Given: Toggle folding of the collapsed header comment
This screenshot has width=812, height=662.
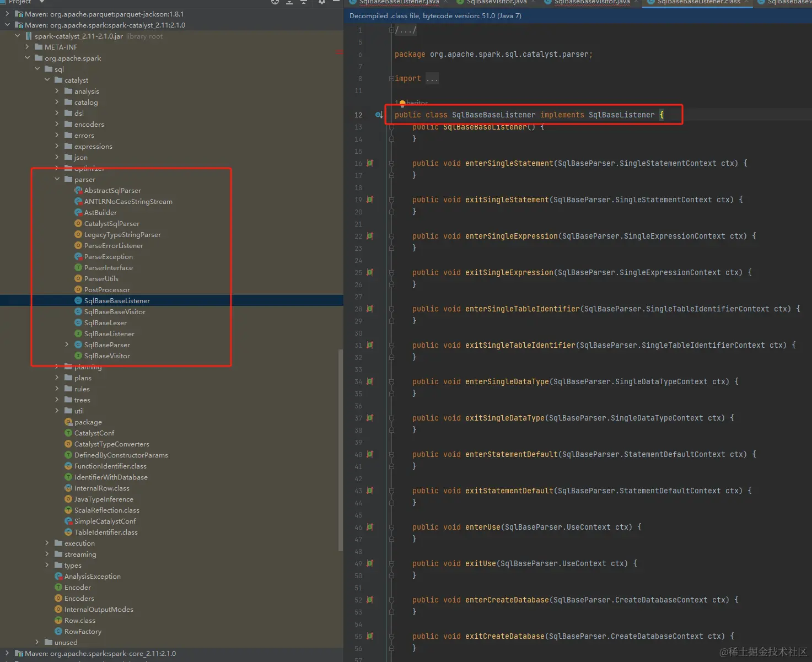Looking at the screenshot, I should 391,30.
